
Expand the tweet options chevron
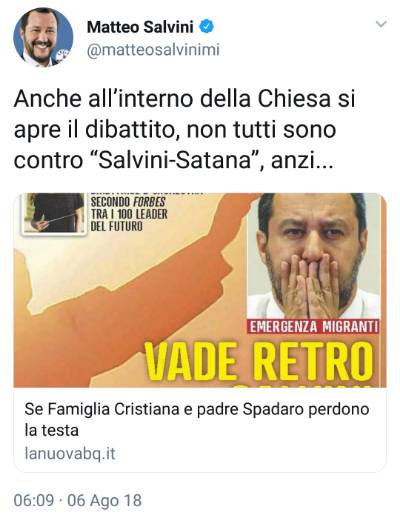(381, 24)
